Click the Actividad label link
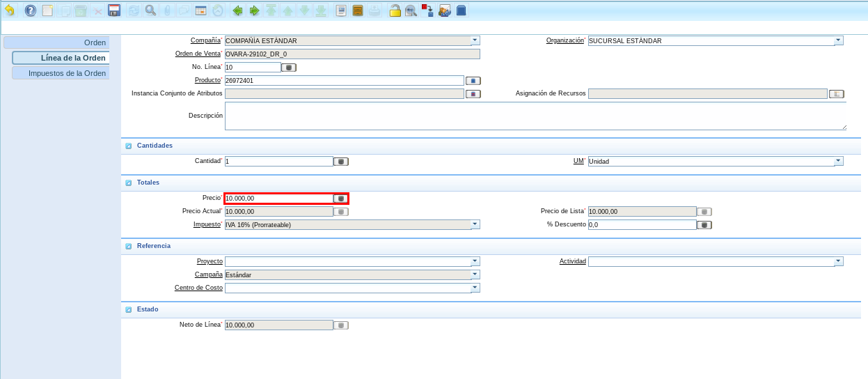The width and height of the screenshot is (868, 379). 573,261
